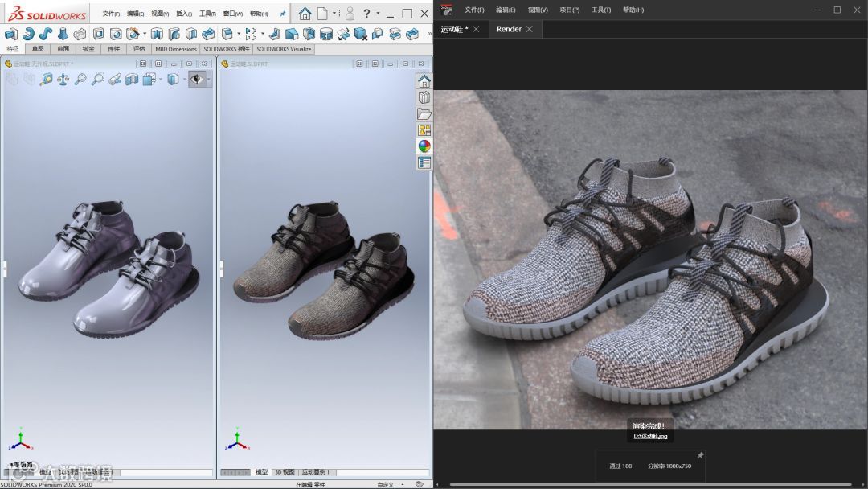Toggle the Hide/Show Items eye icon
Screen dimensions: 868x489
(x=195, y=79)
